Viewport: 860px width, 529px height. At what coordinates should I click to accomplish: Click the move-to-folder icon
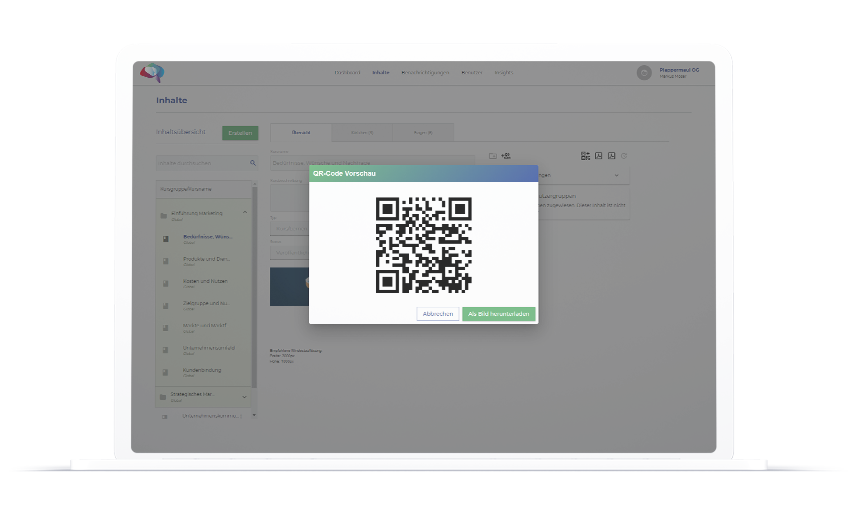pos(493,156)
